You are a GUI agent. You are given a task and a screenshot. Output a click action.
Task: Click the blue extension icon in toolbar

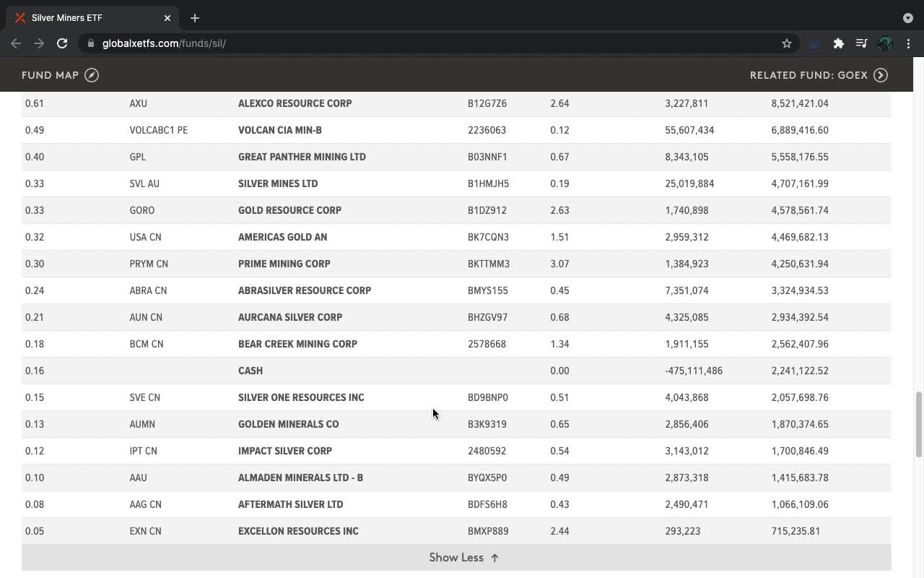pos(815,43)
